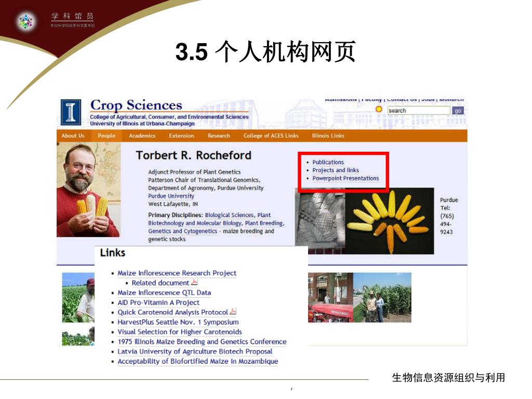Open Maize Inflorescence Research Project link
Screen dimensions: 532x399
click(x=177, y=273)
